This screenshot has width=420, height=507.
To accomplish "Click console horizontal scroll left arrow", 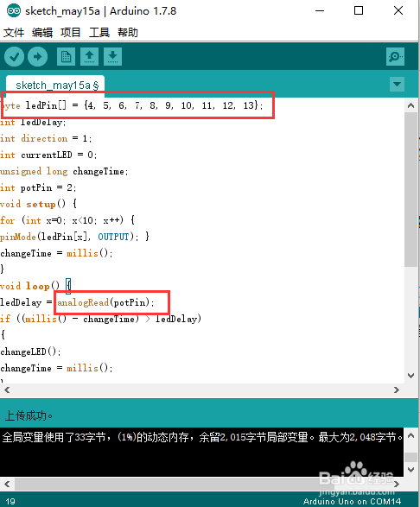I will 7,484.
